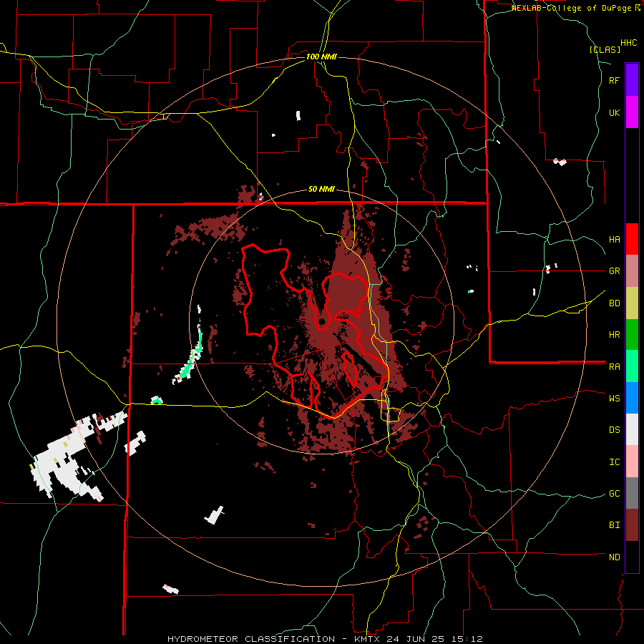
Task: Click the HHC product label
Action: point(628,43)
